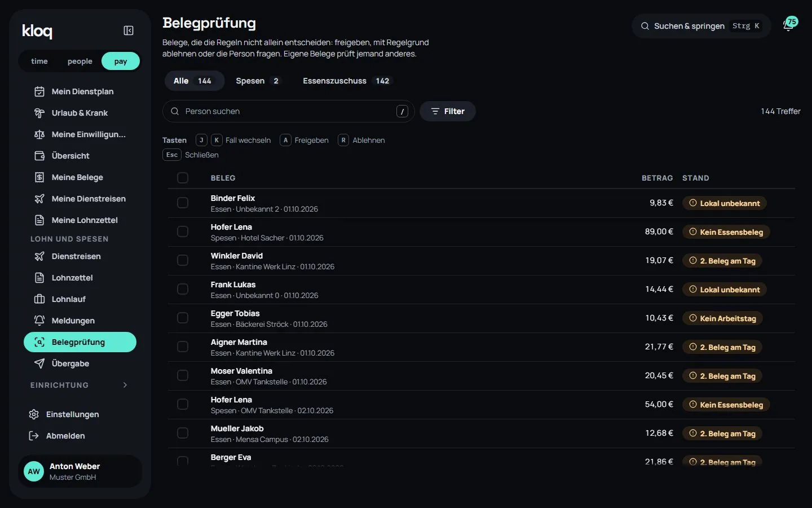Click the Belegprüfung scan icon in sidebar

coord(39,342)
